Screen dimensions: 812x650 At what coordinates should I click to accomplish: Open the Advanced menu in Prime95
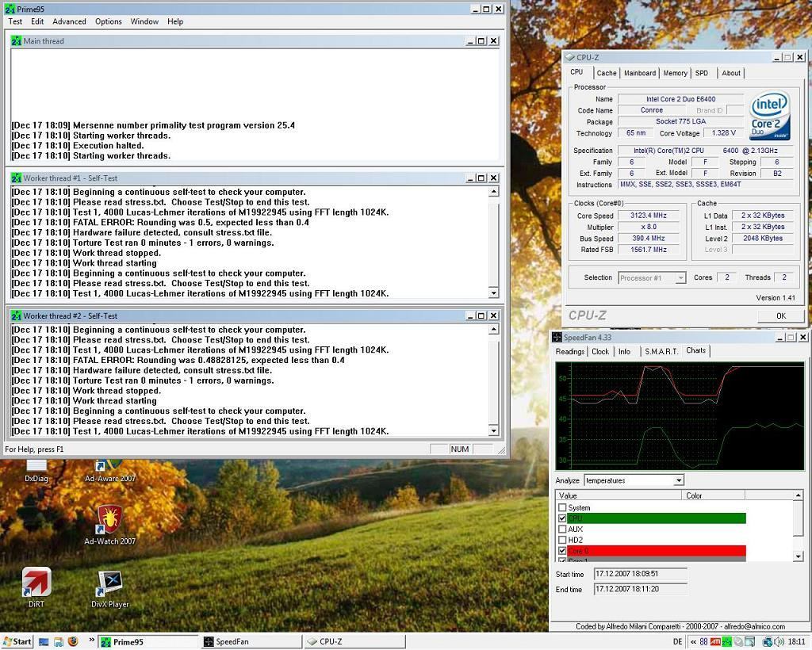pos(69,21)
